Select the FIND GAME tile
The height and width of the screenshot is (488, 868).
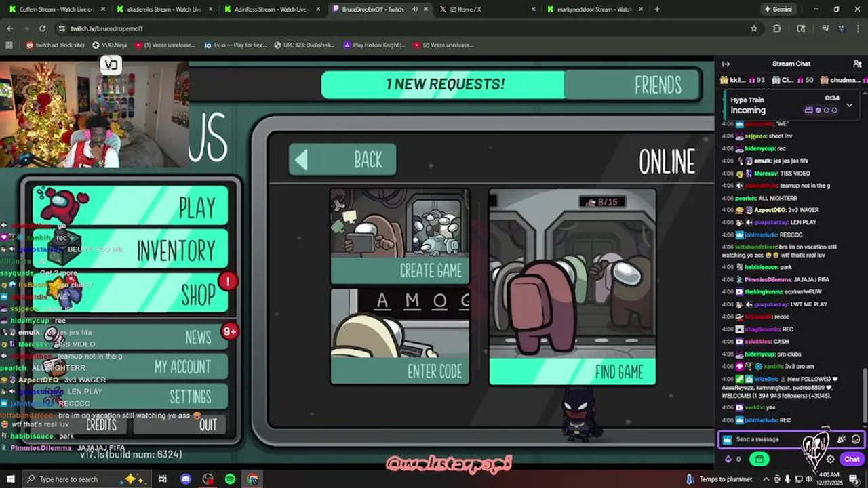(572, 287)
